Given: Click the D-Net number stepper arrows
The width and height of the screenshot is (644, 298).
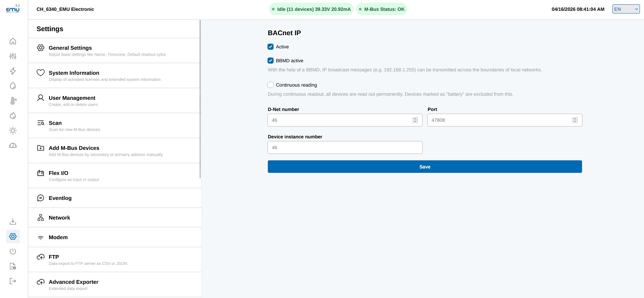Looking at the screenshot, I should (x=415, y=120).
